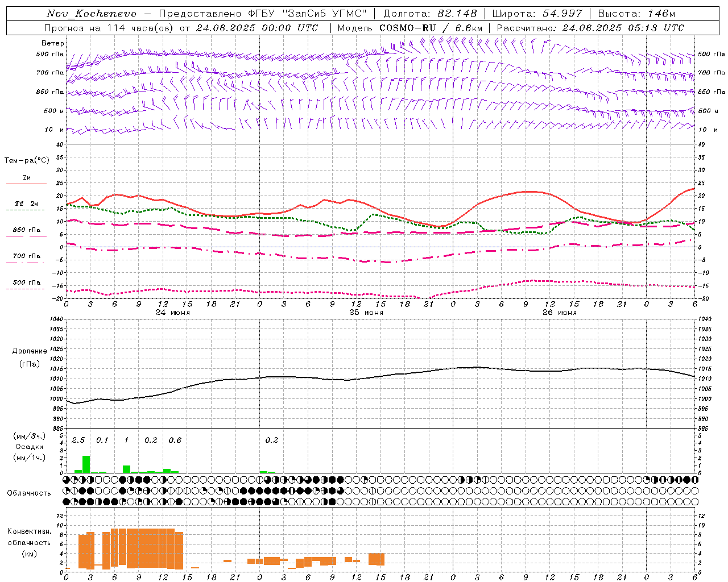
Task: Click the 'Модель COSMO-RU / 6.6км' text
Action: [x=410, y=28]
